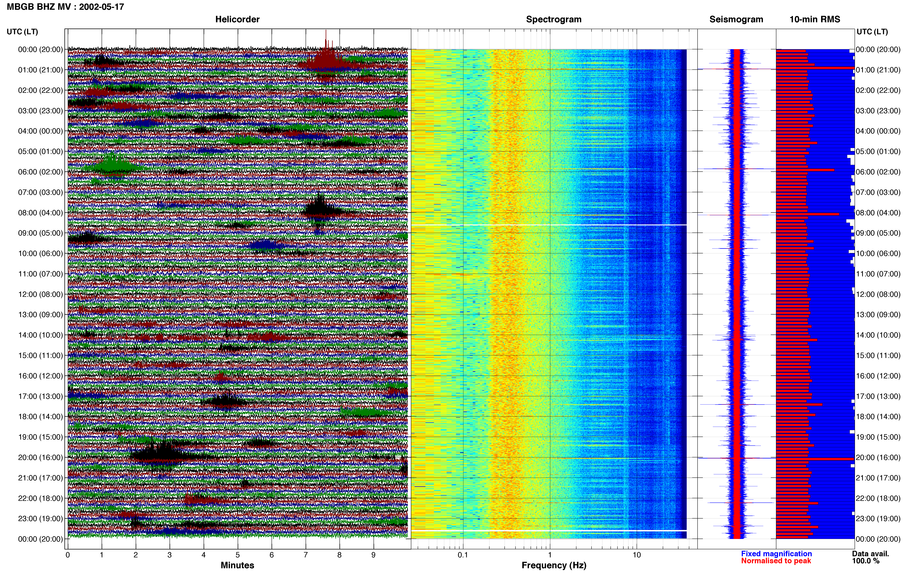Viewport: 924px width, 578px height.
Task: Click the '10-min RMS' panel heading
Action: (x=815, y=19)
